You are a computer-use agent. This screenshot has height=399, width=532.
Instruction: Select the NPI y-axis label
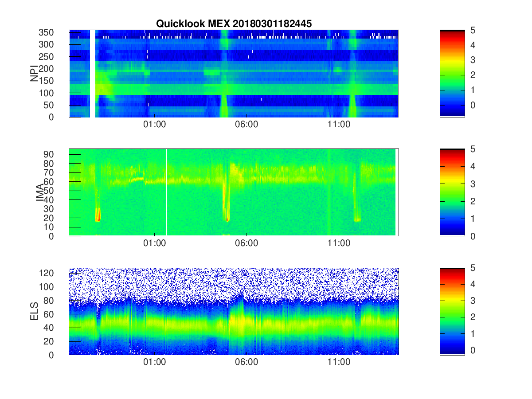(x=34, y=74)
